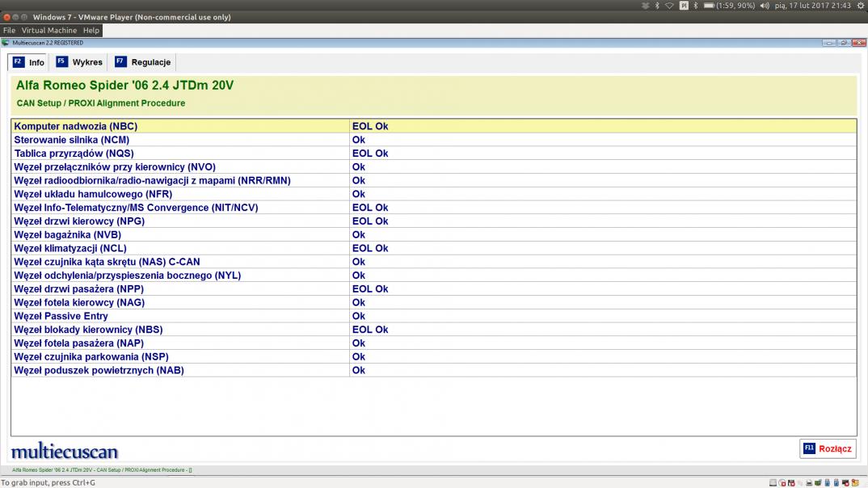The height and width of the screenshot is (488, 868).
Task: Select the Sterowanie silnika (NCM) row
Action: [433, 140]
